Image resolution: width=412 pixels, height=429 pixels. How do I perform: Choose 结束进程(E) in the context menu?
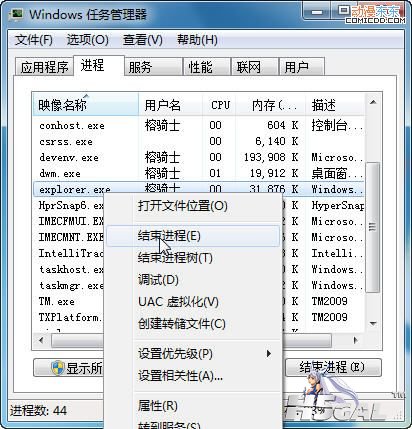(x=193, y=236)
